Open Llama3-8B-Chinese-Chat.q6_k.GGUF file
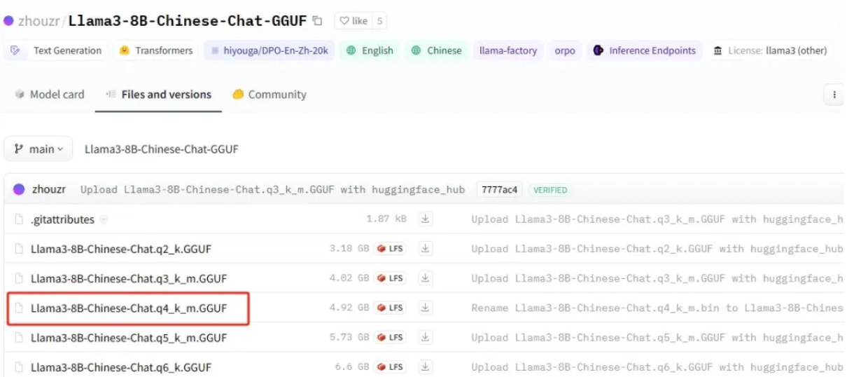The image size is (868, 377). 121,367
